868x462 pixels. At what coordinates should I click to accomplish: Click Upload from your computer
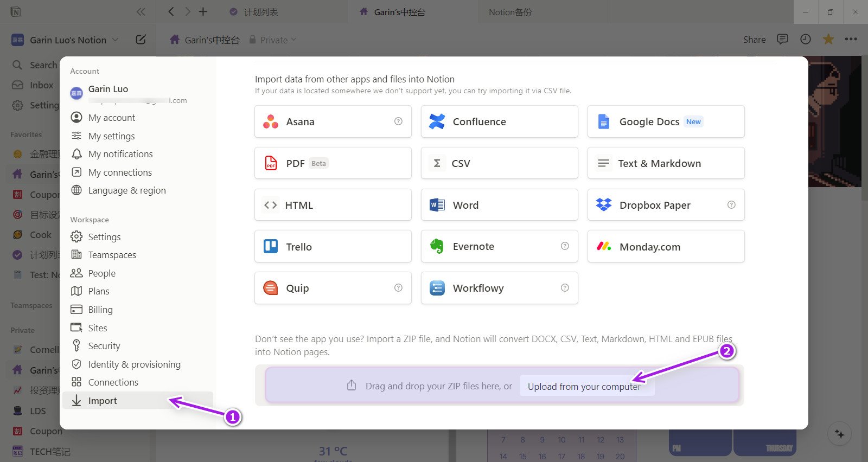(584, 387)
